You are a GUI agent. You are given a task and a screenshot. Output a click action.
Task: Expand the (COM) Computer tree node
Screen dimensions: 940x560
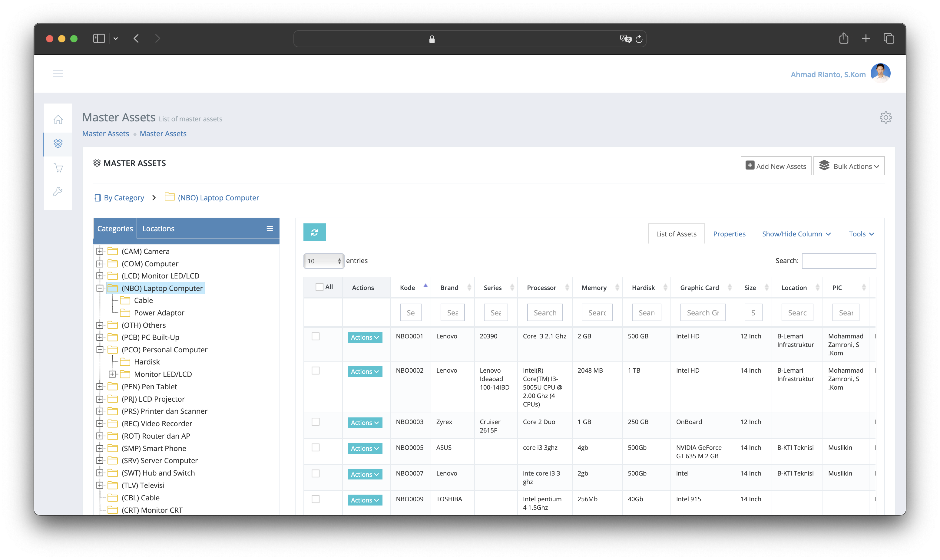click(100, 263)
